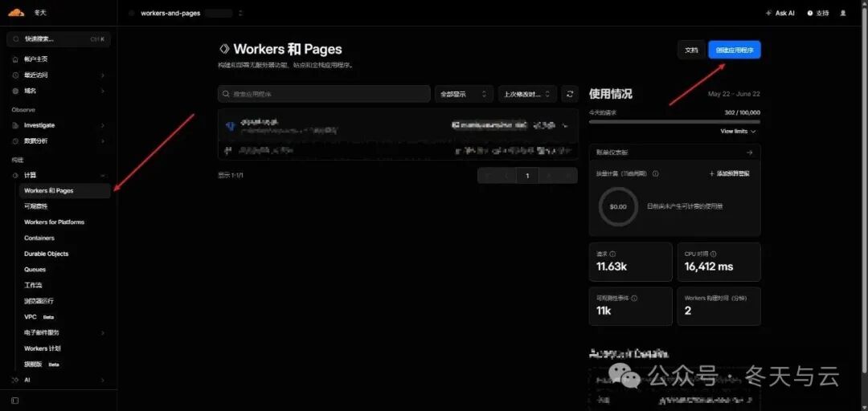Open the last modified sort dropdown
Image resolution: width=868 pixels, height=411 pixels.
click(527, 94)
